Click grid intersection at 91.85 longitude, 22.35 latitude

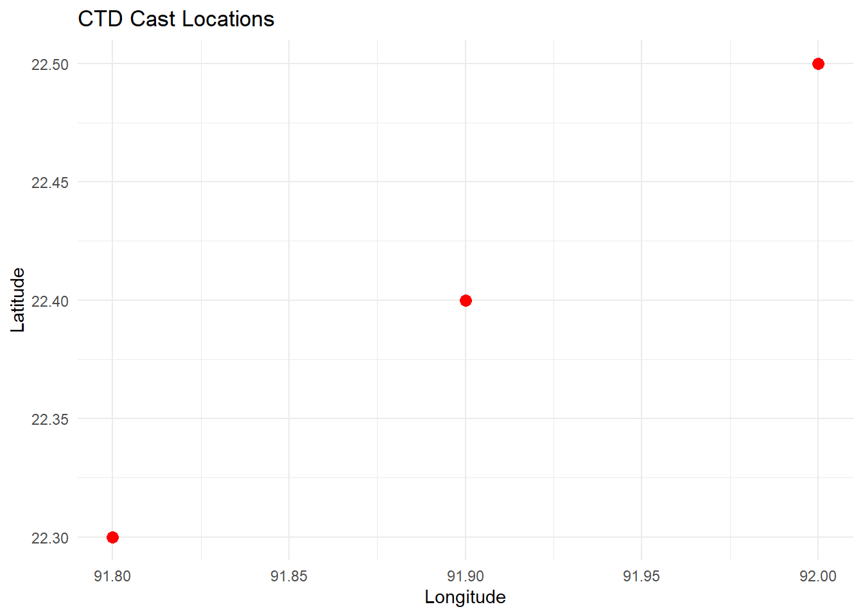point(289,418)
